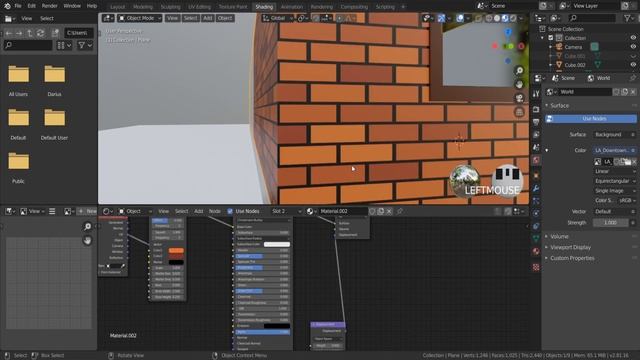Open the viewport Add menu

tap(208, 18)
